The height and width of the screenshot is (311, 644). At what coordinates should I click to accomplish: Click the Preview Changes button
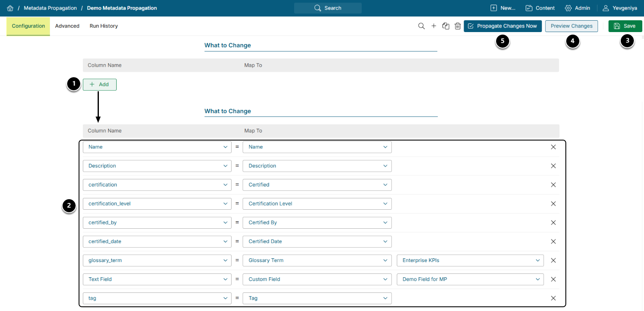point(571,26)
